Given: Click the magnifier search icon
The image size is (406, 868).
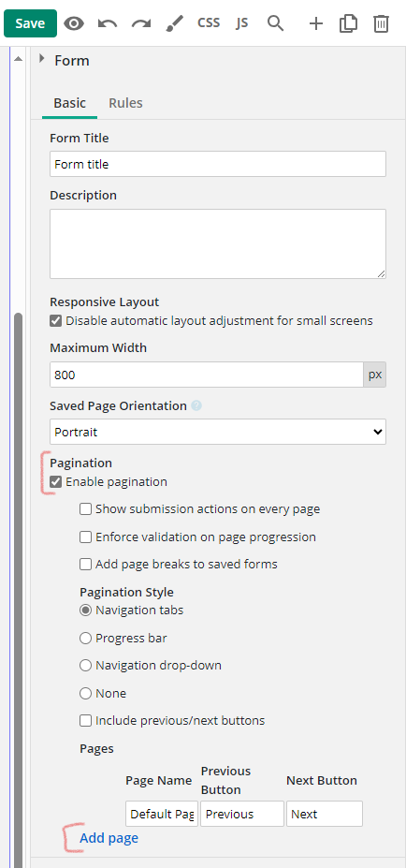Looking at the screenshot, I should click(x=275, y=23).
